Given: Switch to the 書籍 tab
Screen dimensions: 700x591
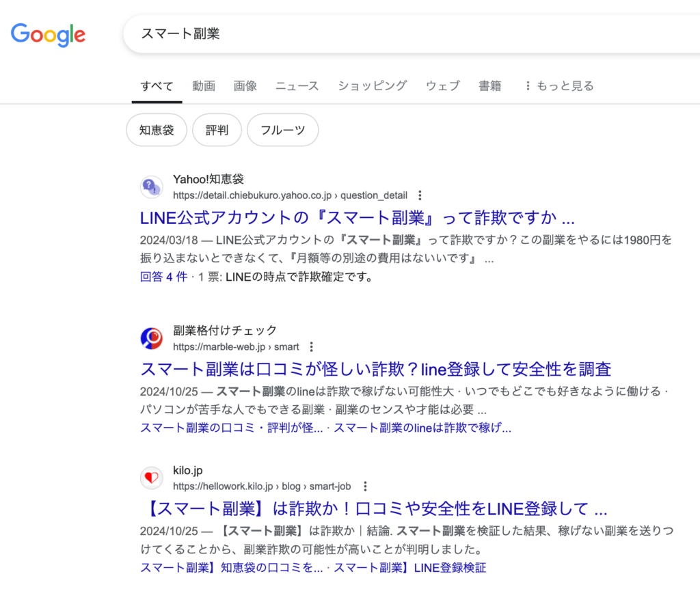Looking at the screenshot, I should 489,86.
